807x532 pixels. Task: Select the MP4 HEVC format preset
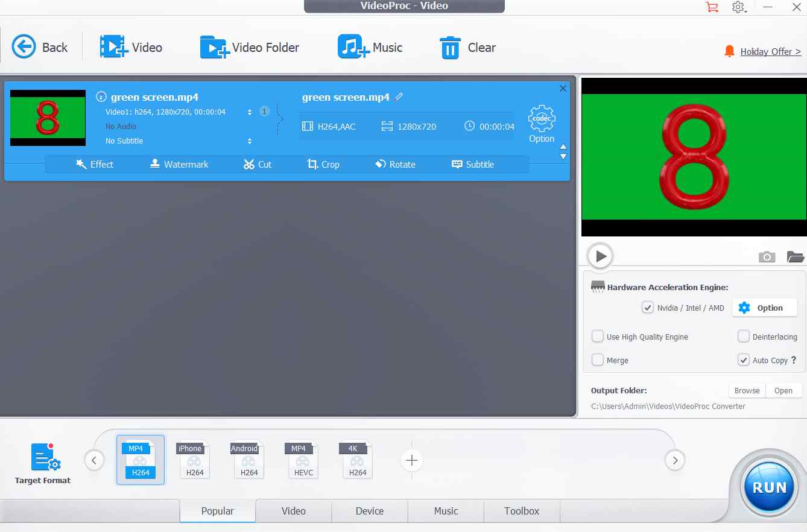[302, 460]
